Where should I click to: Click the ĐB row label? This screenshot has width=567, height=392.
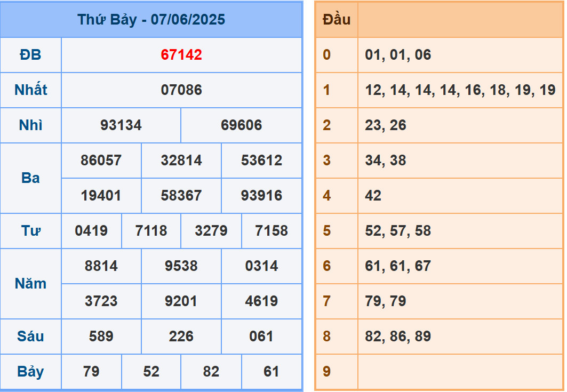pyautogui.click(x=31, y=55)
